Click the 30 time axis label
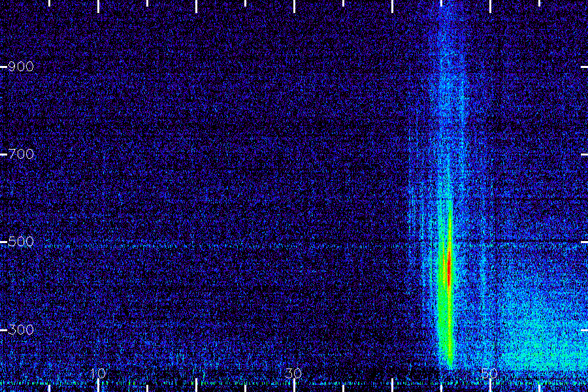 (x=293, y=374)
